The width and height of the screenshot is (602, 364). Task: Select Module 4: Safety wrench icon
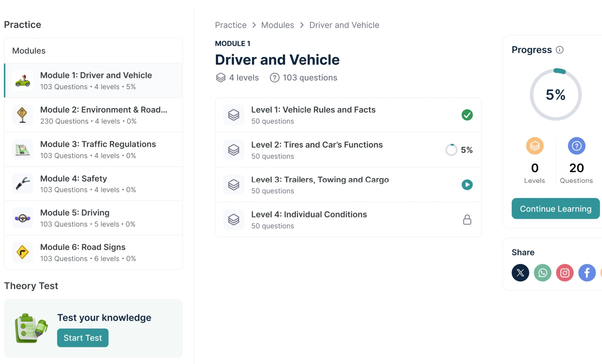pos(23,184)
